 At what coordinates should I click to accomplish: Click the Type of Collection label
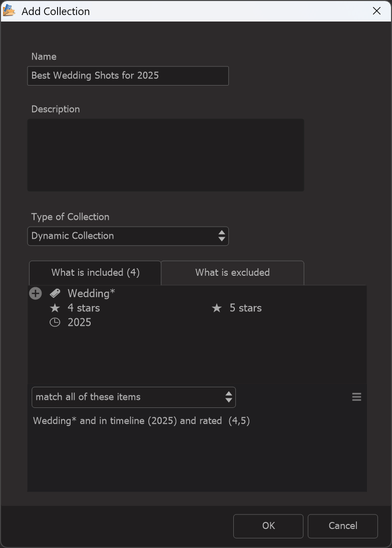tap(70, 217)
